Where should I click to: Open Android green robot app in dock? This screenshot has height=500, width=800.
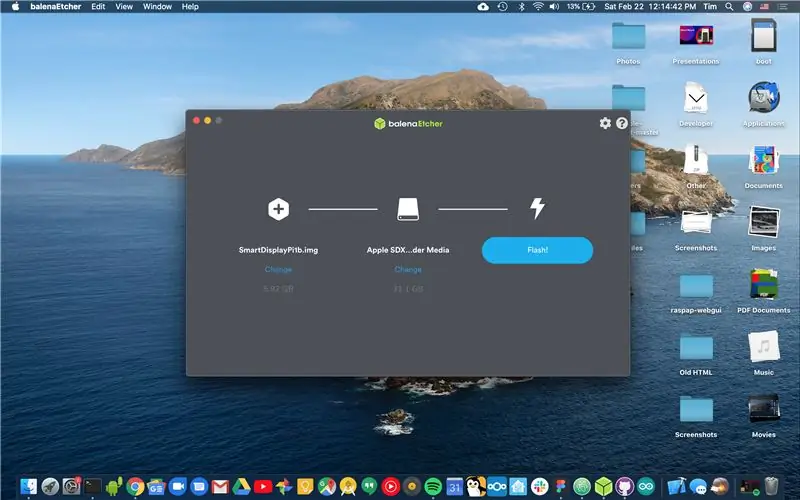tap(114, 486)
